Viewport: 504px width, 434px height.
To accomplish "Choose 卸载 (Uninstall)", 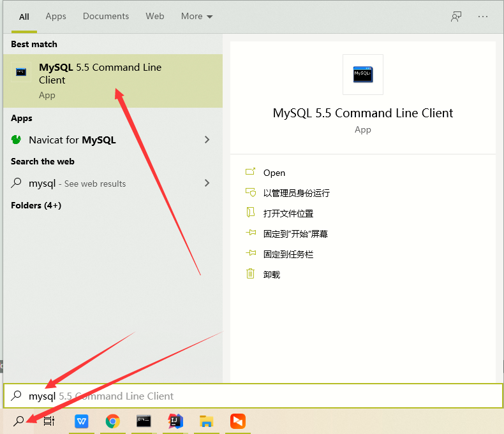I will pos(272,275).
